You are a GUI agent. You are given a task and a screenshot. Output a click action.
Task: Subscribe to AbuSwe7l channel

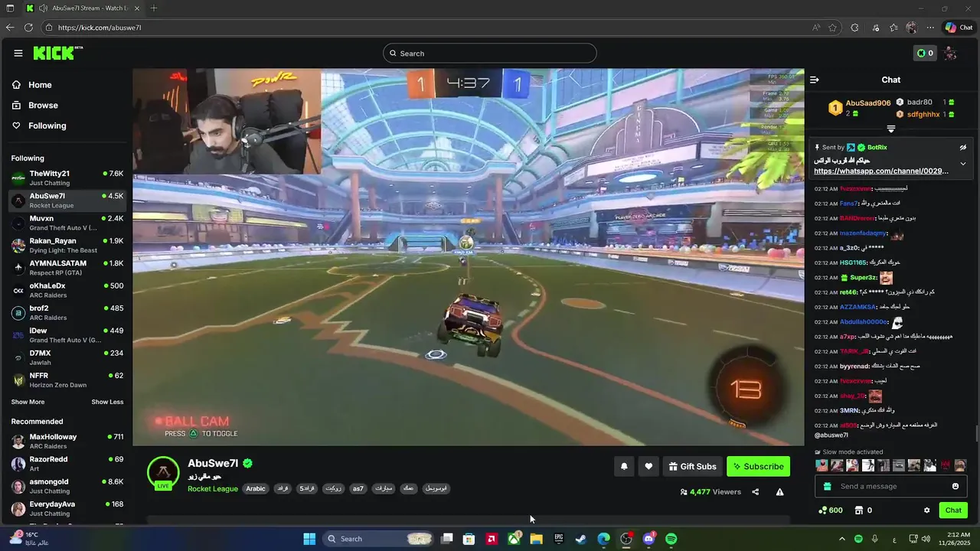(758, 466)
